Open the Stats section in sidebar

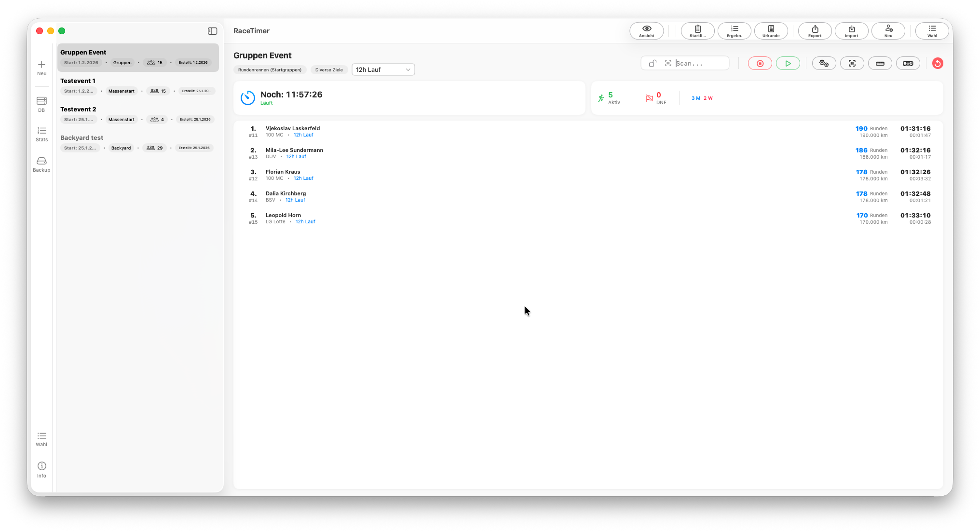(x=41, y=134)
